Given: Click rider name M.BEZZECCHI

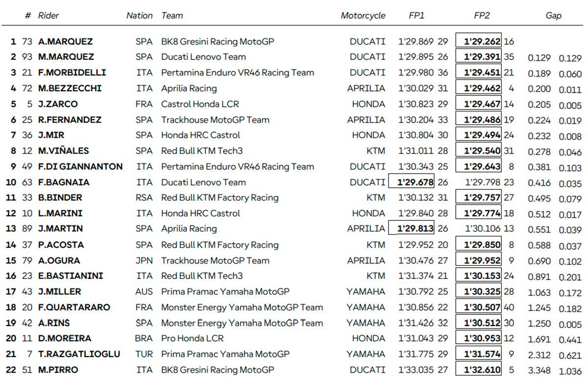Looking at the screenshot, I should [x=70, y=88].
